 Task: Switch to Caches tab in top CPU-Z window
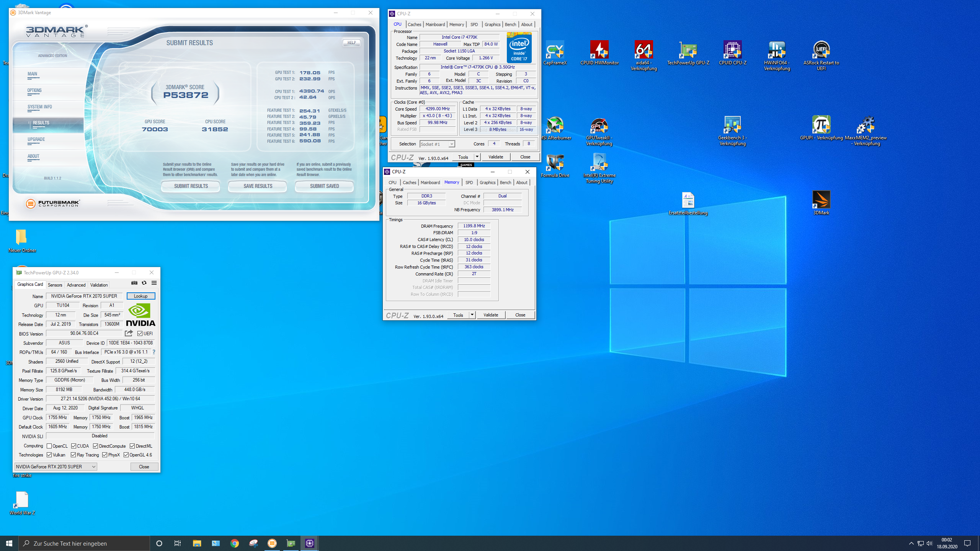coord(414,24)
